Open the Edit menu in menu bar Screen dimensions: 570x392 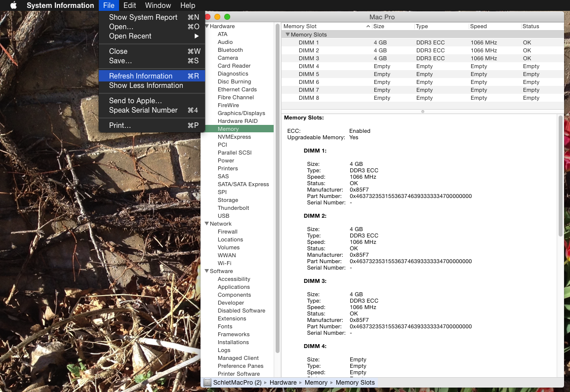(x=130, y=5)
